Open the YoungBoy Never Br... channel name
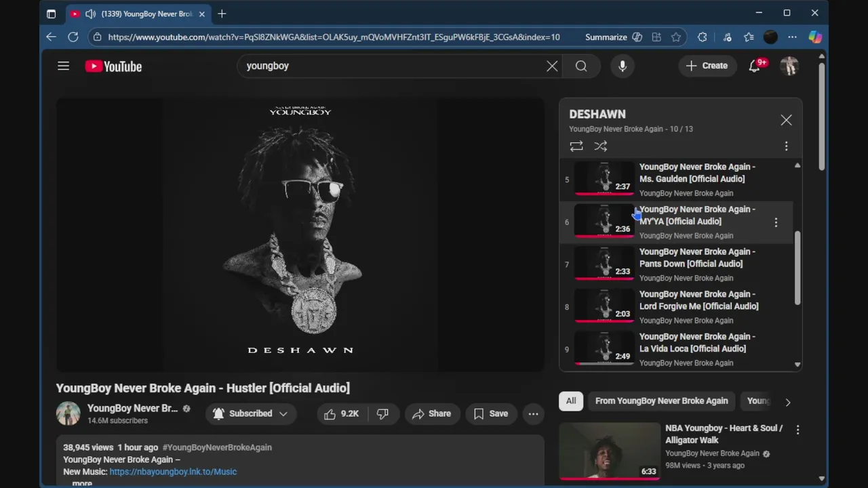The image size is (868, 488). point(132,408)
